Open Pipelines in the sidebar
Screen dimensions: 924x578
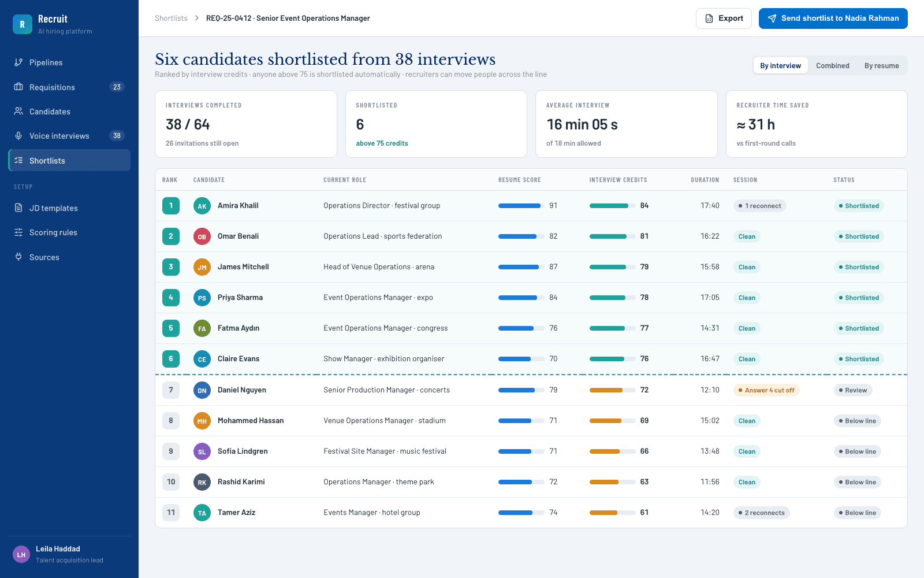[69, 62]
